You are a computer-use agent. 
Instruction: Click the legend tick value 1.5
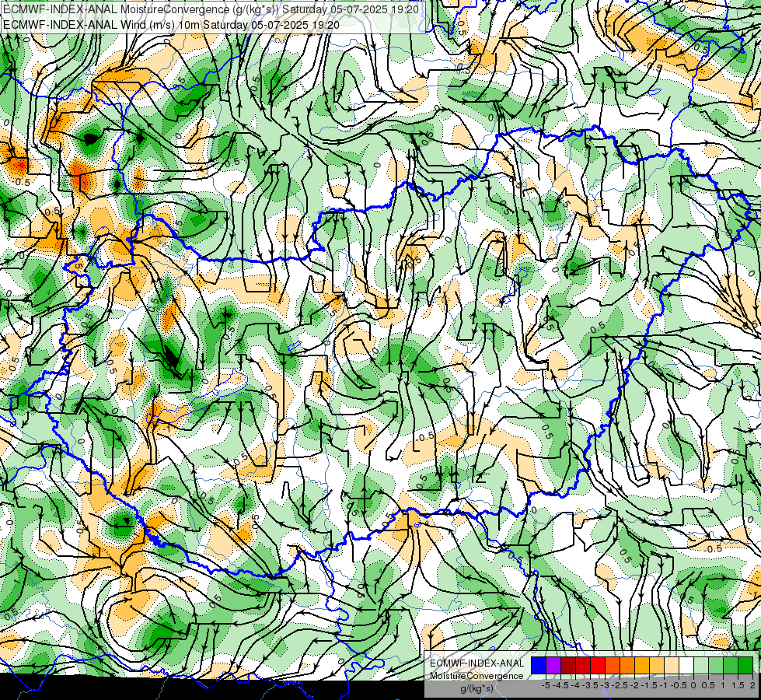pyautogui.click(x=738, y=685)
